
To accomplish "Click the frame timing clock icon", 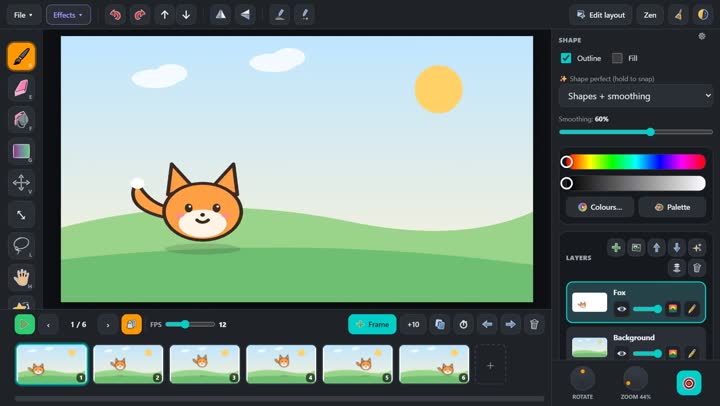I will click(463, 324).
